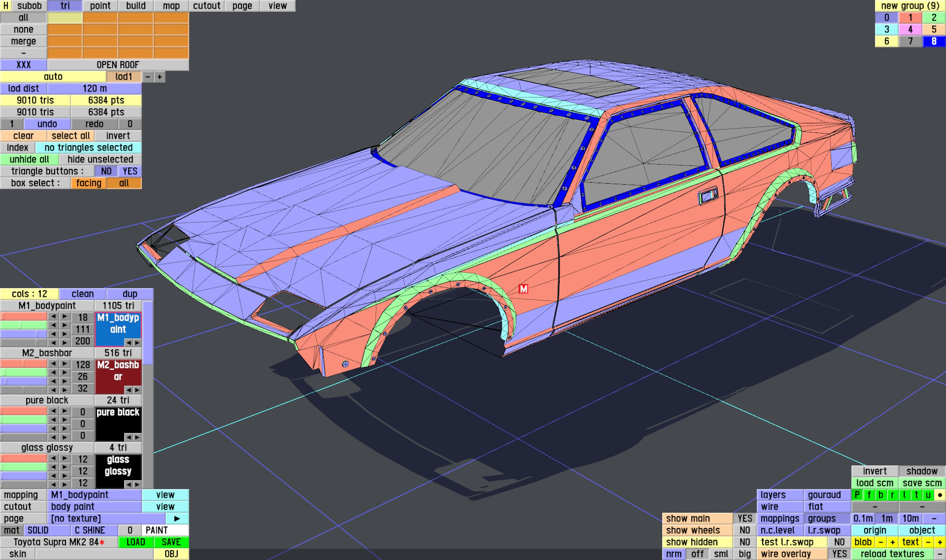Toggle wire overlay YES button
Screen dimensions: 946x560
click(839, 554)
